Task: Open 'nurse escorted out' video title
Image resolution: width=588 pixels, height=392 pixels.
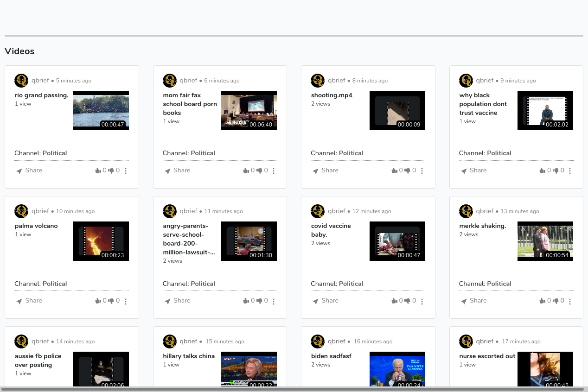Action: coord(487,356)
